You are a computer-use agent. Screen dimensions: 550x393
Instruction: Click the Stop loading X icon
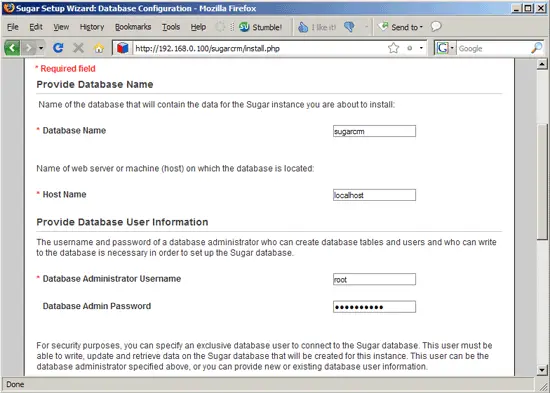78,48
